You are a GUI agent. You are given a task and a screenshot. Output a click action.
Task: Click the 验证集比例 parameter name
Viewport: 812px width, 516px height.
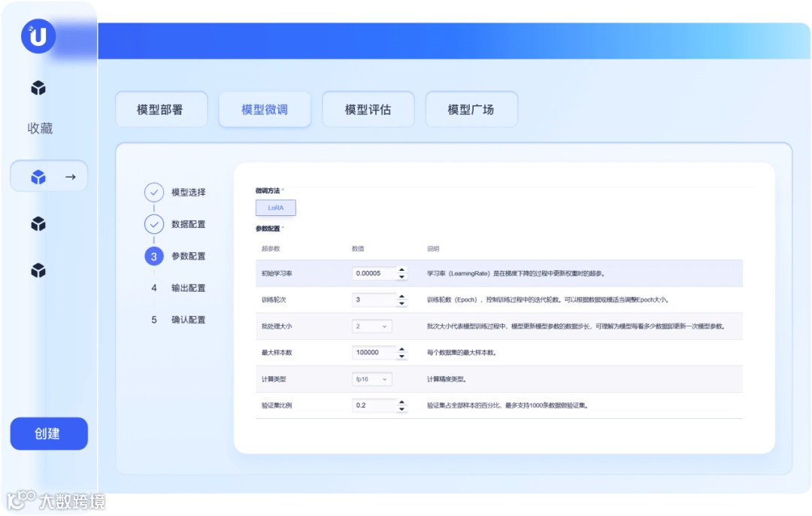(277, 405)
